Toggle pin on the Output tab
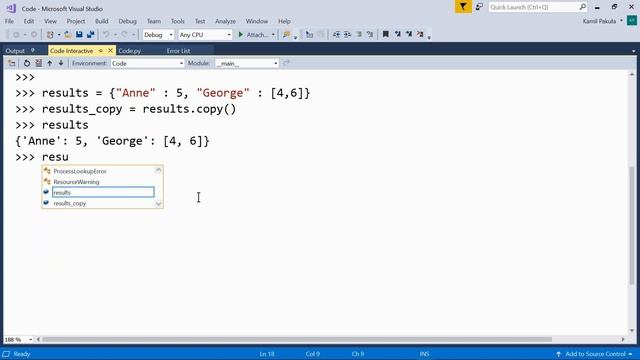This screenshot has width=640, height=360. point(33,51)
